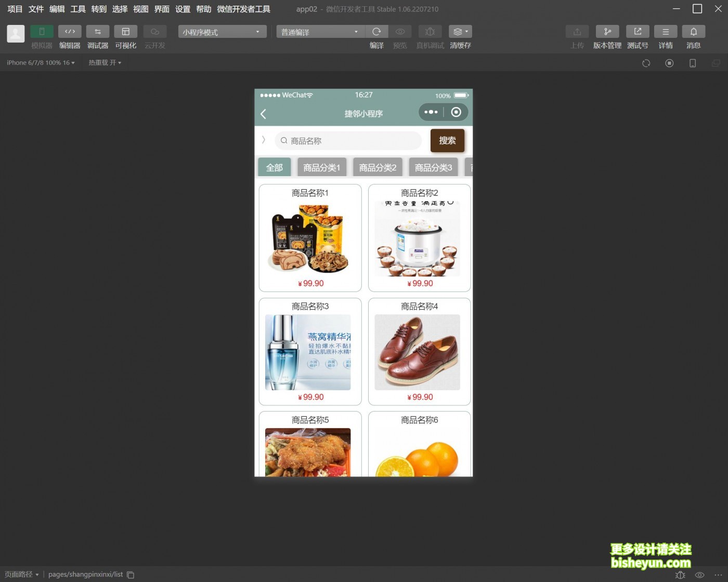
Task: Select the 商品分类3 tab
Action: [434, 167]
